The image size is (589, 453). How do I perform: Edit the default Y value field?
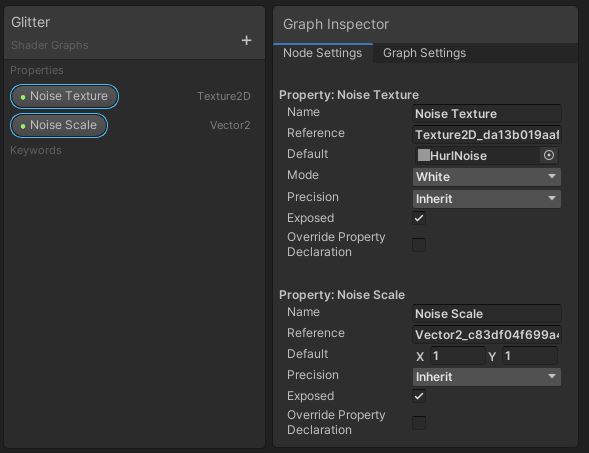click(530, 356)
